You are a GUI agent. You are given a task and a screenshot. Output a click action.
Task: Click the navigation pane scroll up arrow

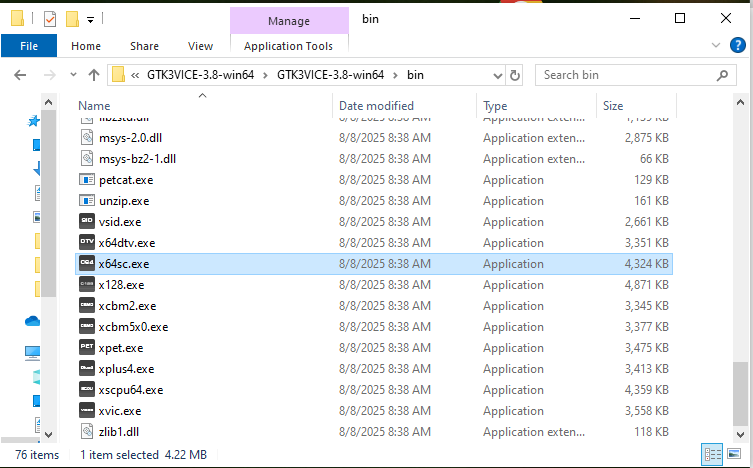coord(49,102)
